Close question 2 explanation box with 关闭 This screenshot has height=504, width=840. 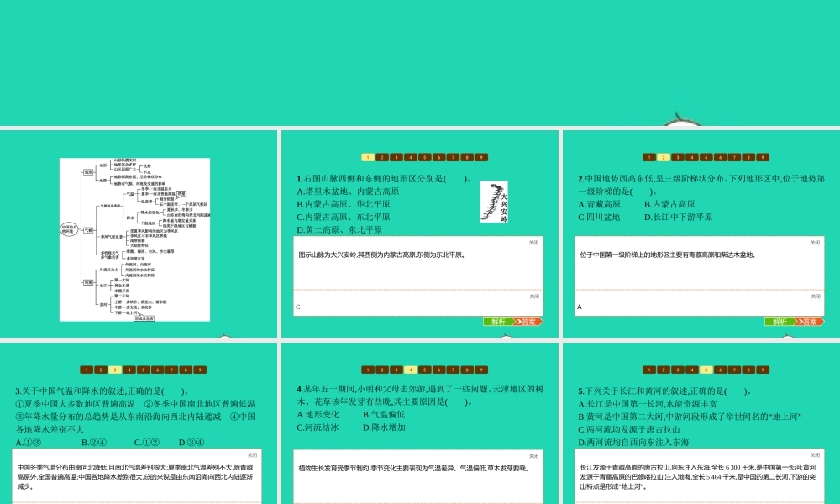point(816,243)
